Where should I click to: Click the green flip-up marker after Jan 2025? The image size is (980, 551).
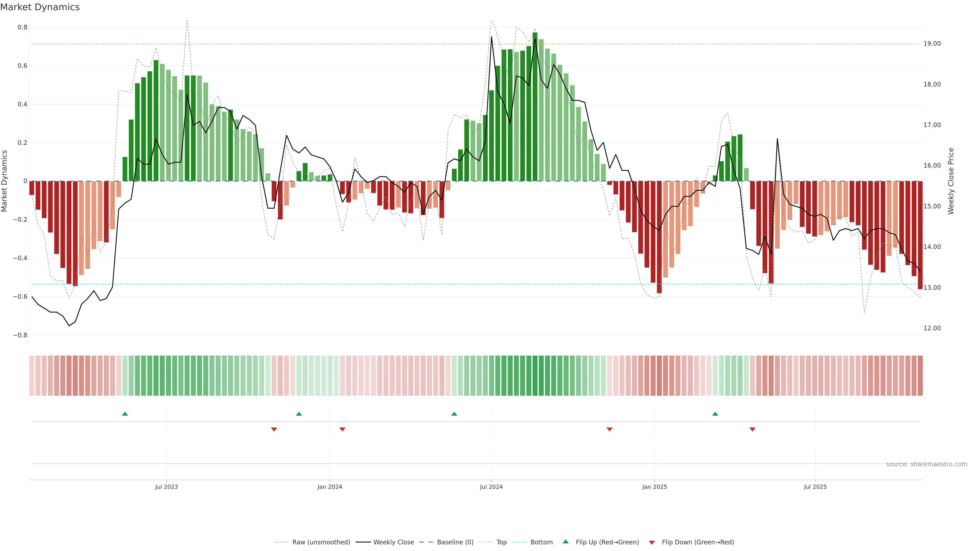pos(715,414)
